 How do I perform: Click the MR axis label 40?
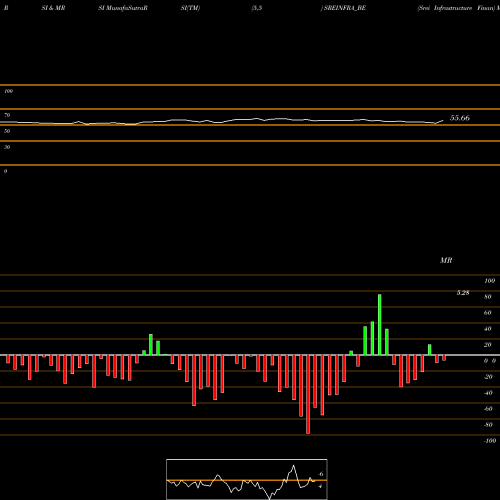click(488, 329)
